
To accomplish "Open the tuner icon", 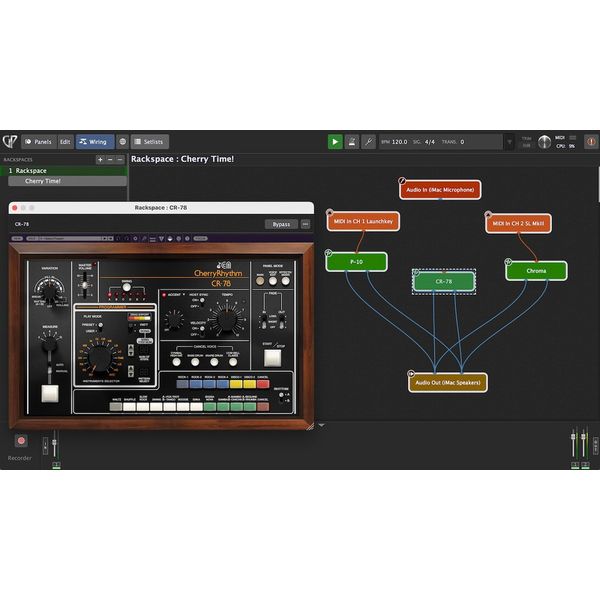I will 368,142.
